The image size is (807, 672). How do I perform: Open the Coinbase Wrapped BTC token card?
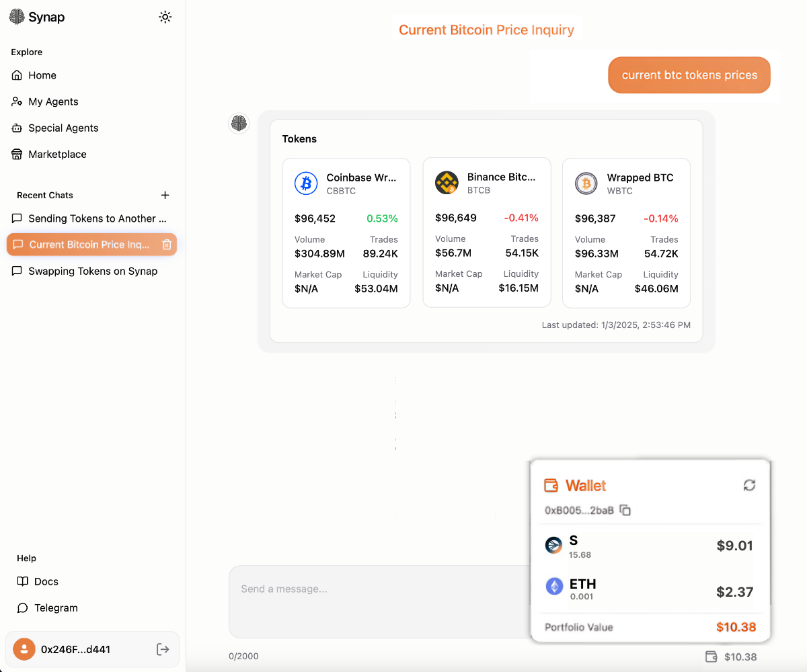[x=346, y=233]
